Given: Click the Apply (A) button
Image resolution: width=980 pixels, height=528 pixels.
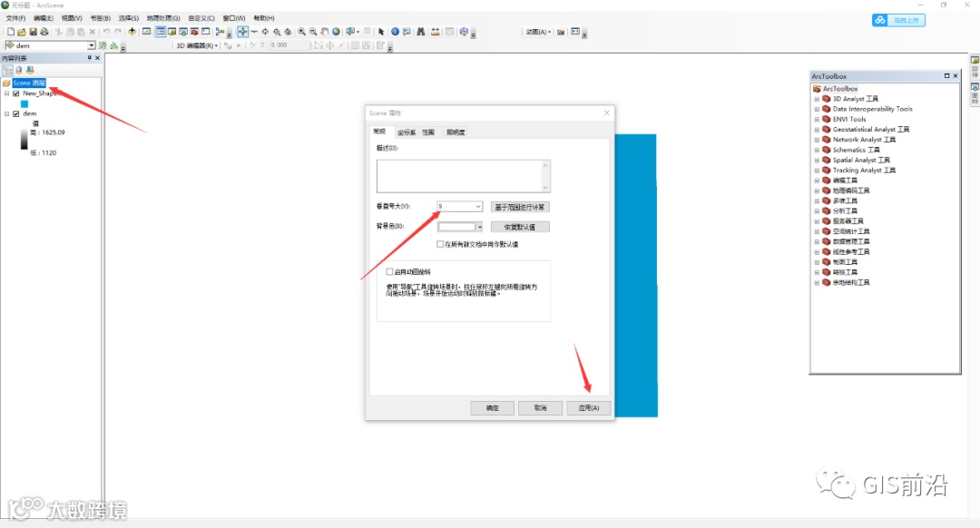Looking at the screenshot, I should point(588,408).
